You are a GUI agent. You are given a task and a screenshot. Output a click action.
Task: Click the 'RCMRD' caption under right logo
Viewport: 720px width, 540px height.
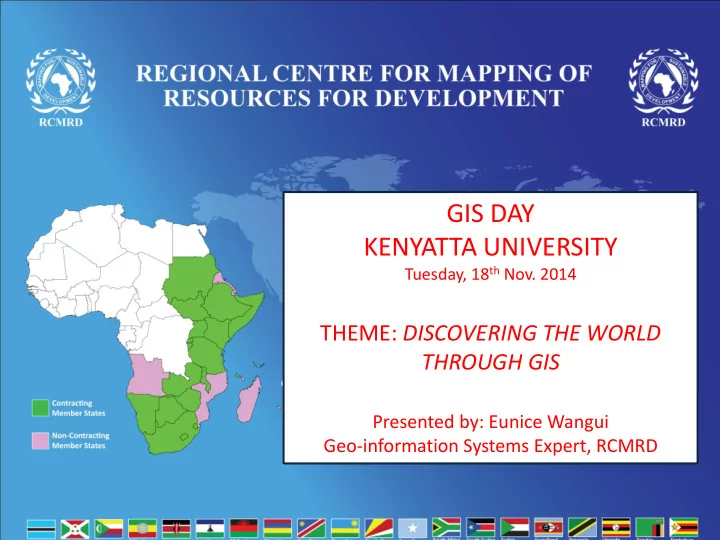(x=663, y=122)
